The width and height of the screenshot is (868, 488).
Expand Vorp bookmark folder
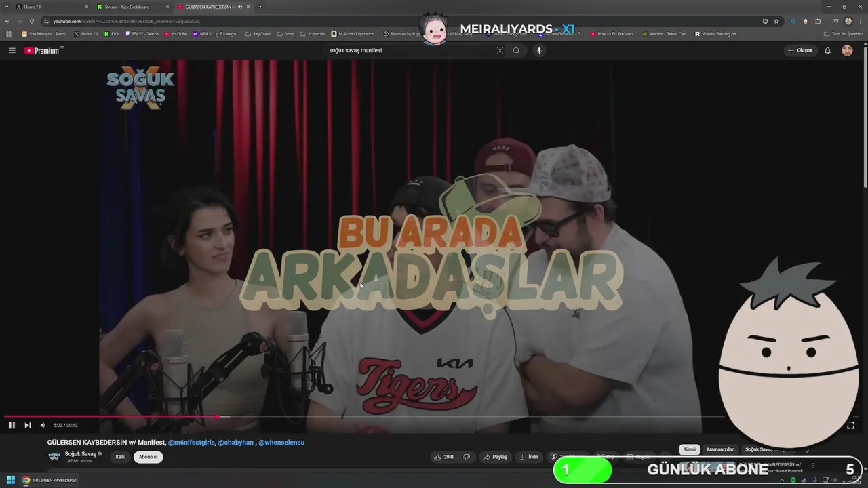285,33
